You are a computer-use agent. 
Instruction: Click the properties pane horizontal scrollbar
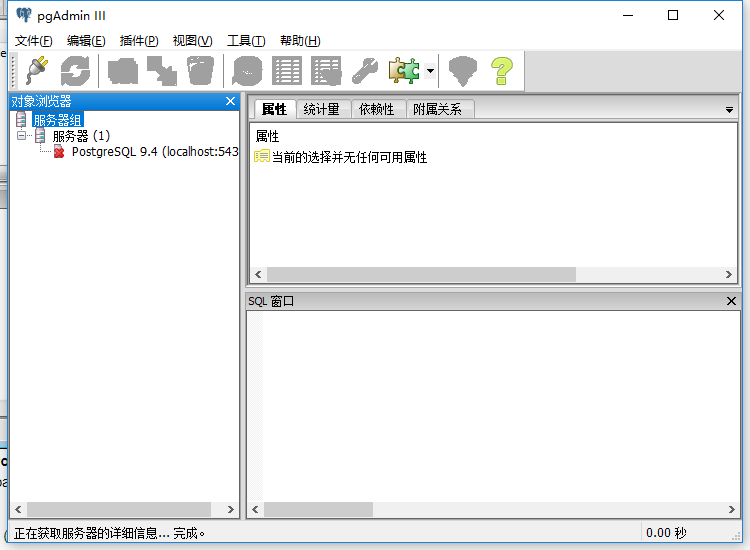click(x=421, y=274)
